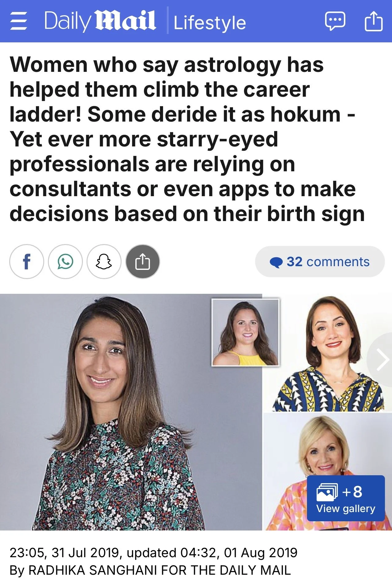Open the 32 comments section

pyautogui.click(x=320, y=262)
